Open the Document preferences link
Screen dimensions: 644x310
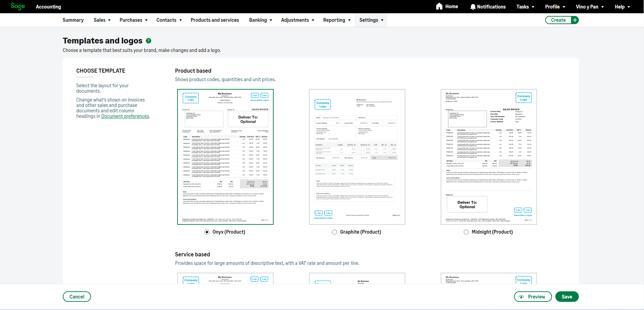[125, 116]
